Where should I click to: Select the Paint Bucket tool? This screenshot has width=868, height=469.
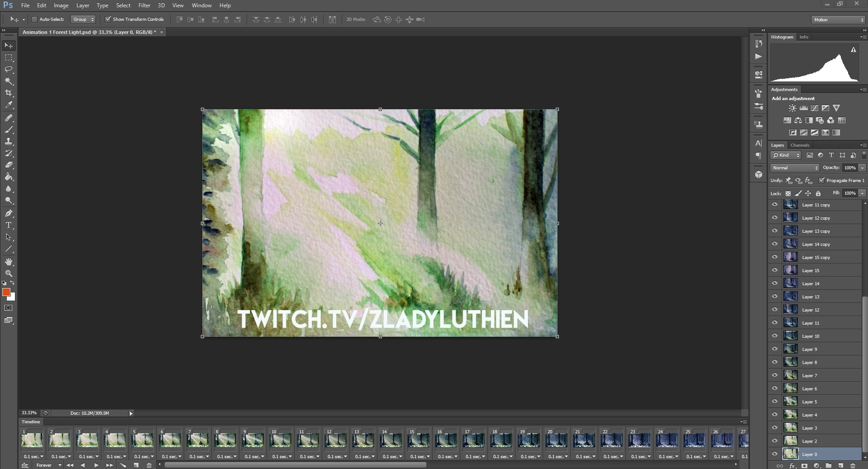[9, 177]
